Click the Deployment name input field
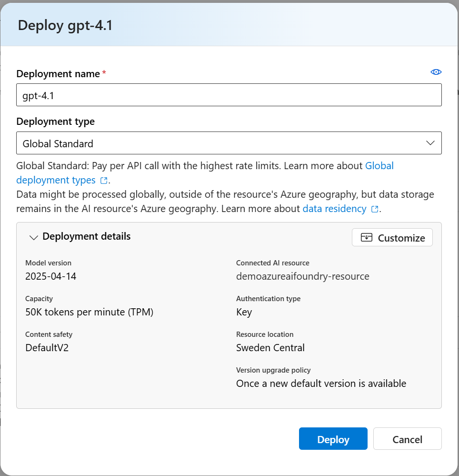Viewport: 459px width, 476px height. (x=229, y=95)
